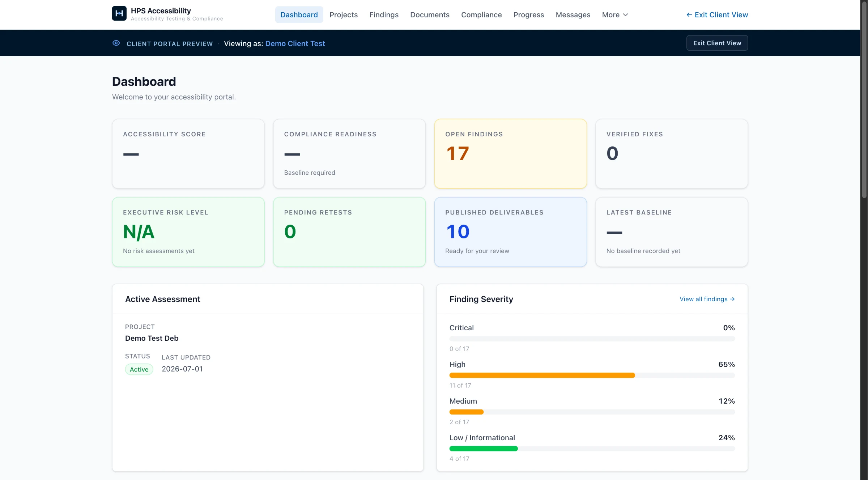Click the Medium severity progress bar
This screenshot has width=868, height=480.
592,412
